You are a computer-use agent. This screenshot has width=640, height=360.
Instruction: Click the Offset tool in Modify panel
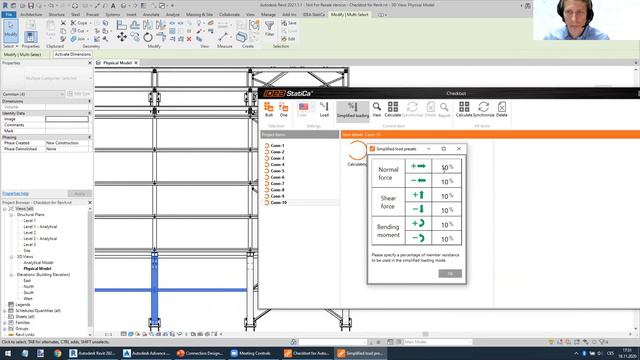click(135, 25)
